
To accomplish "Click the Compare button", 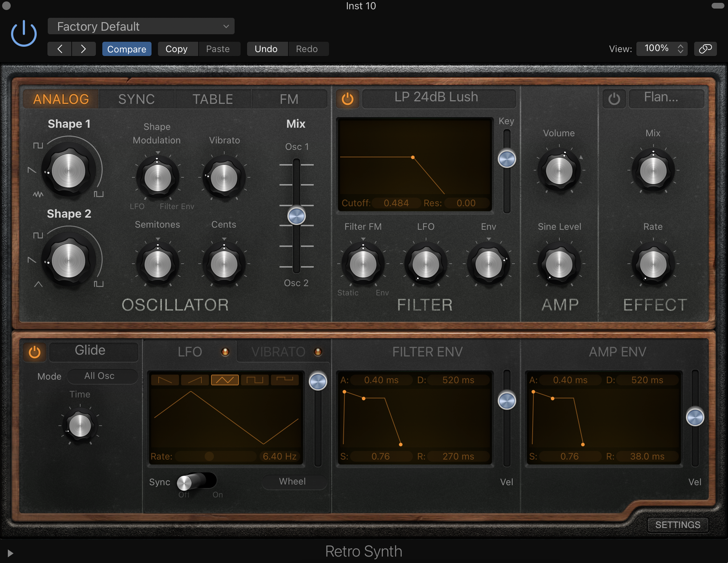I will [127, 49].
